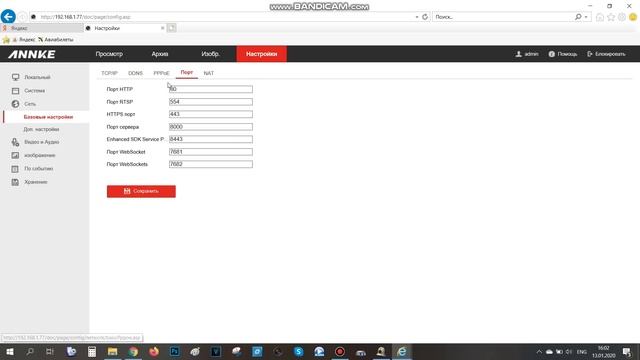The width and height of the screenshot is (640, 360).
Task: Click the smiley feedback icon
Action: (633, 17)
